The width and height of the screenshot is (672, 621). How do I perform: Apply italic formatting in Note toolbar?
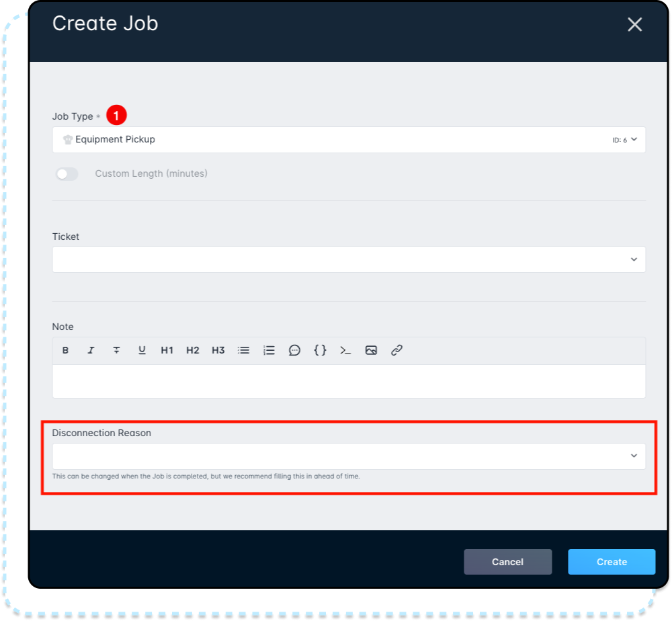[91, 350]
